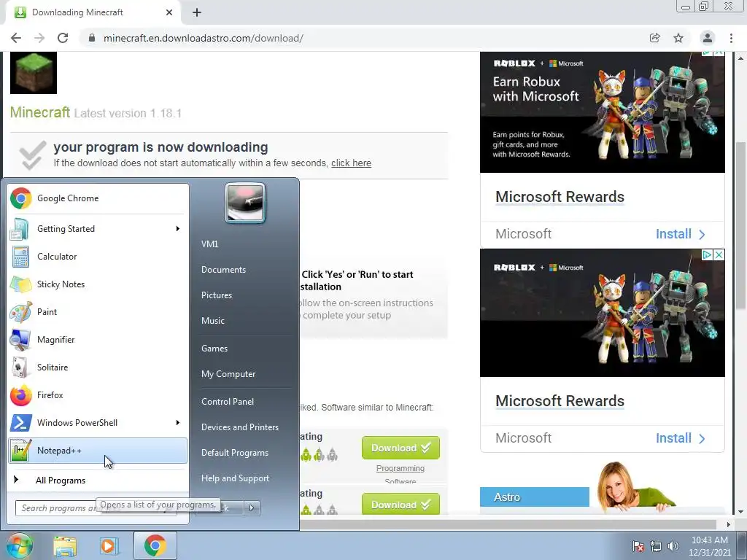Expand All Programs list
Screen dimensions: 747x560
(x=98, y=481)
